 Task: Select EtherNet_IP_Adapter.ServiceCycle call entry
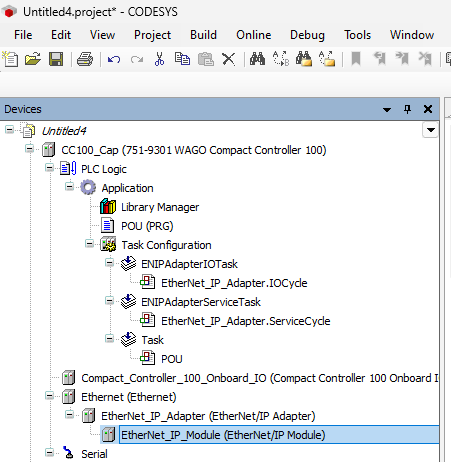(x=246, y=321)
